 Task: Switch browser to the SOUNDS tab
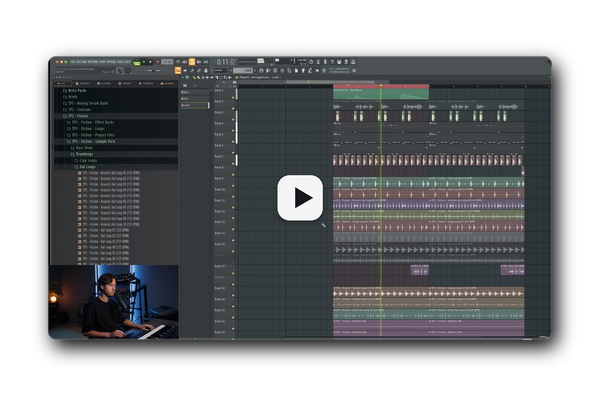tap(166, 83)
